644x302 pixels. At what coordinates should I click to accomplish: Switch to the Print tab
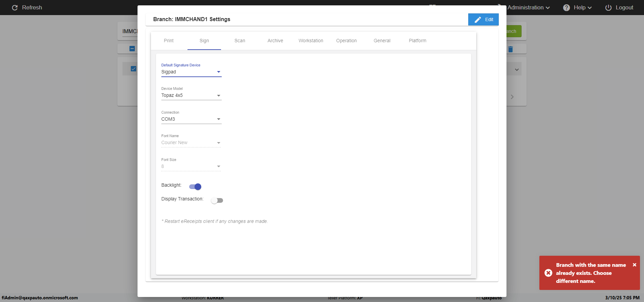click(x=169, y=41)
